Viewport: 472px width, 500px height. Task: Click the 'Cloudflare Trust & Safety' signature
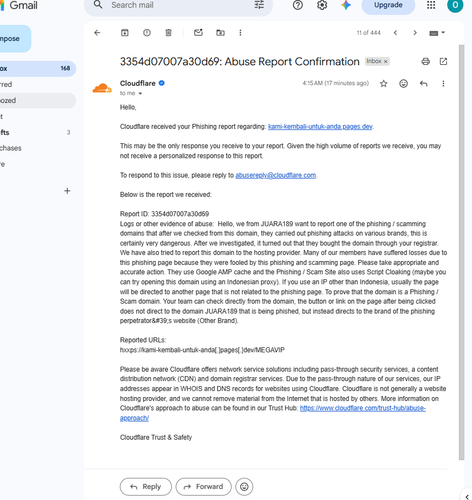[x=156, y=437]
